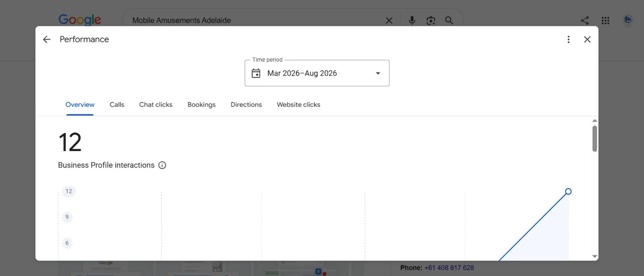Click the chart data point at 12

(568, 191)
